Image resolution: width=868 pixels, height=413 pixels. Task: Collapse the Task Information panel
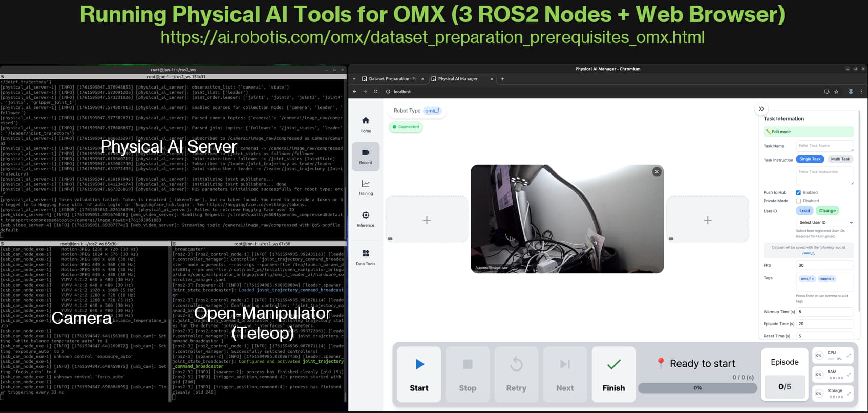coord(761,108)
